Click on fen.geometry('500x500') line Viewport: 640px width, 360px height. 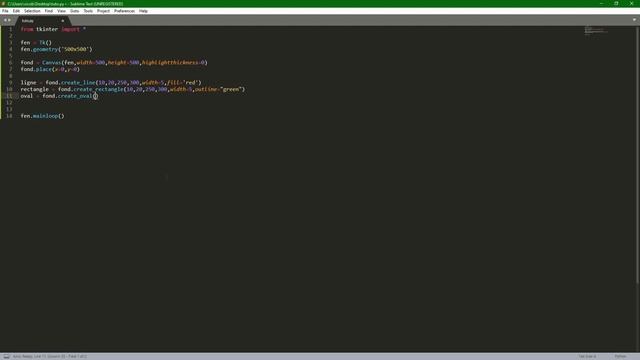(x=56, y=49)
